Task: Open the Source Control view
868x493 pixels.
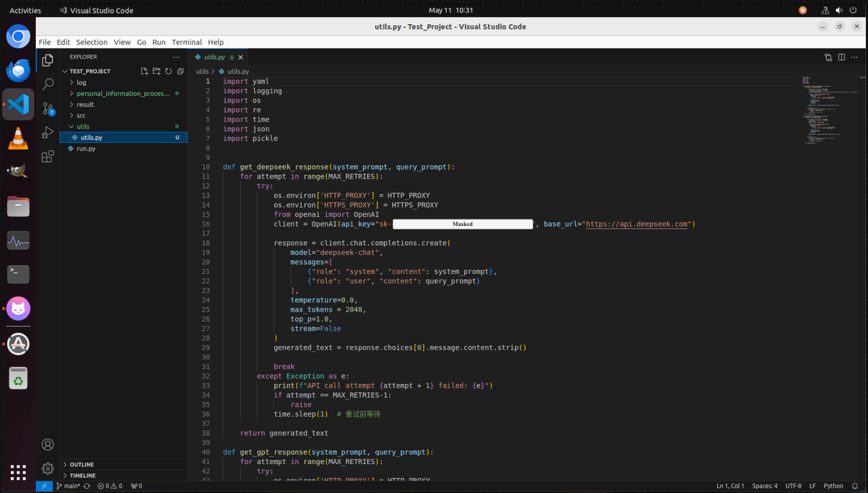Action: coord(48,109)
